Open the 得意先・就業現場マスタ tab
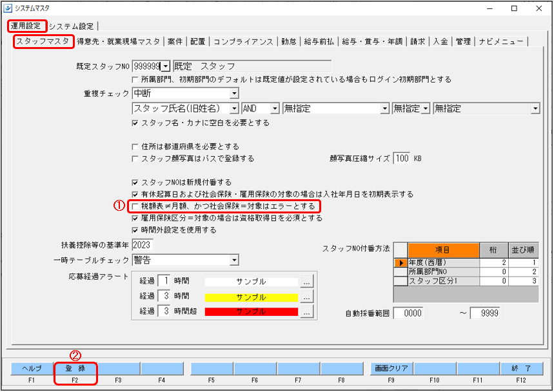554x392 pixels. click(119, 42)
